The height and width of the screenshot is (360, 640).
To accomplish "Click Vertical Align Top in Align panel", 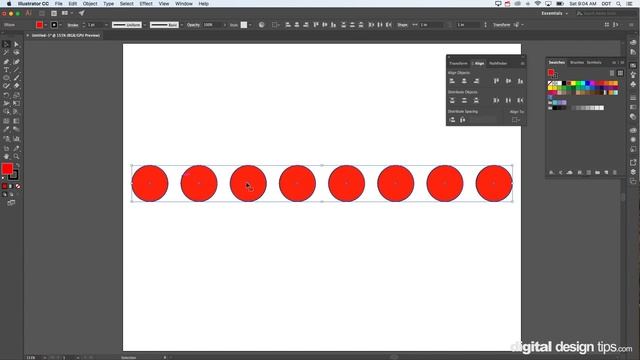I will pyautogui.click(x=496, y=81).
